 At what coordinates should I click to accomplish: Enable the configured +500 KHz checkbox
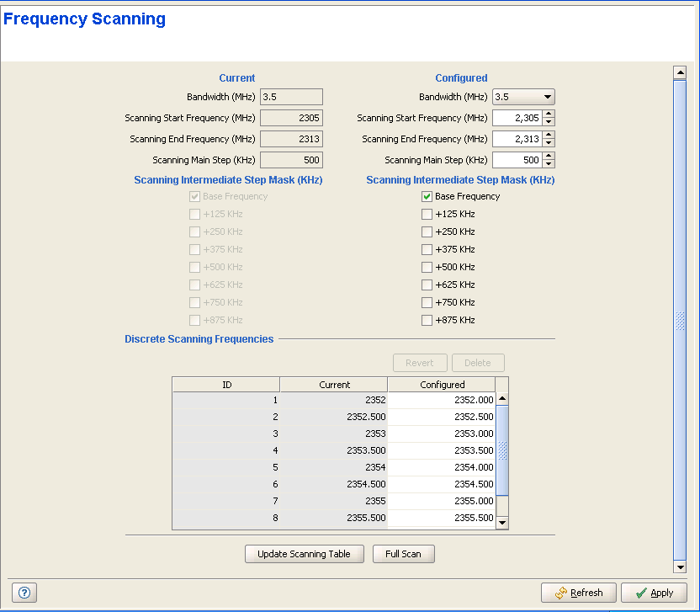(427, 267)
